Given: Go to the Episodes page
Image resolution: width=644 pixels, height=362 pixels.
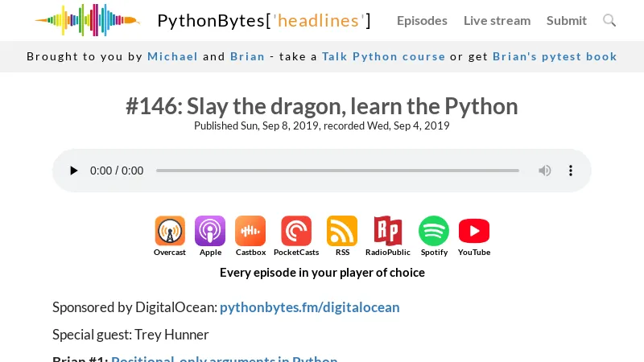Looking at the screenshot, I should coord(422,20).
